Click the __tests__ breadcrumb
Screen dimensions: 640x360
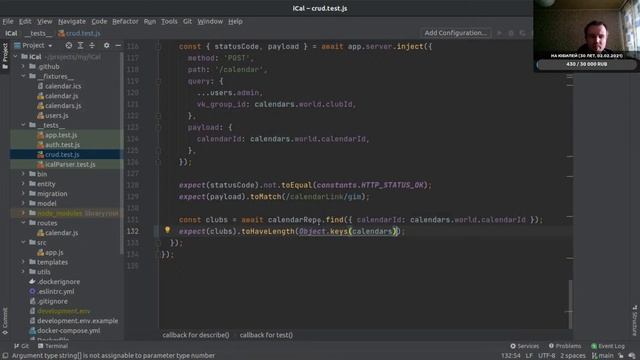(38, 33)
